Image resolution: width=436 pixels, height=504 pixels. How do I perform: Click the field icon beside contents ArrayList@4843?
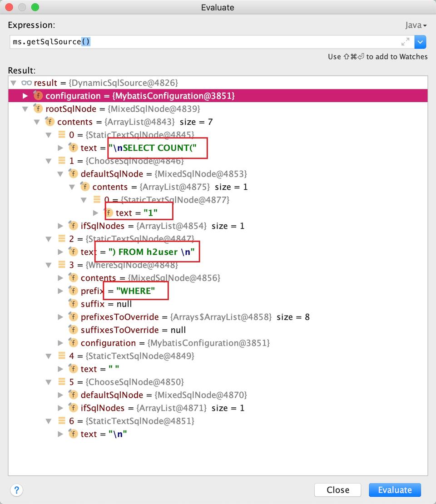(50, 122)
